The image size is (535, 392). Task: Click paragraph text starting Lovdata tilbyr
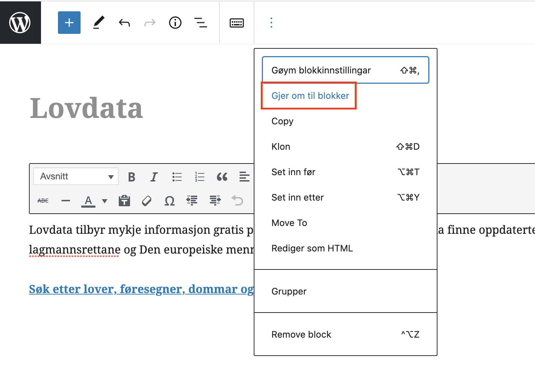click(141, 230)
